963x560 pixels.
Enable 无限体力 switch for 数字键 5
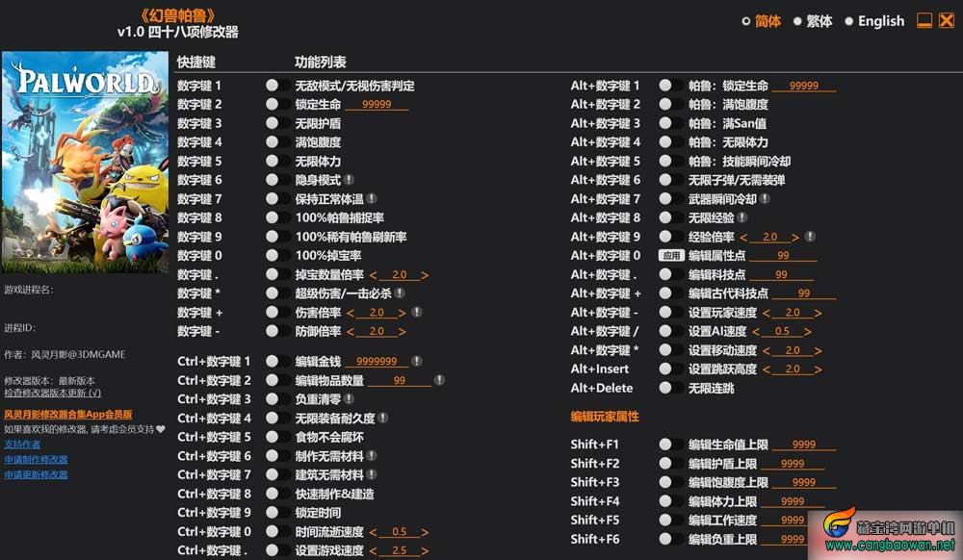point(277,162)
